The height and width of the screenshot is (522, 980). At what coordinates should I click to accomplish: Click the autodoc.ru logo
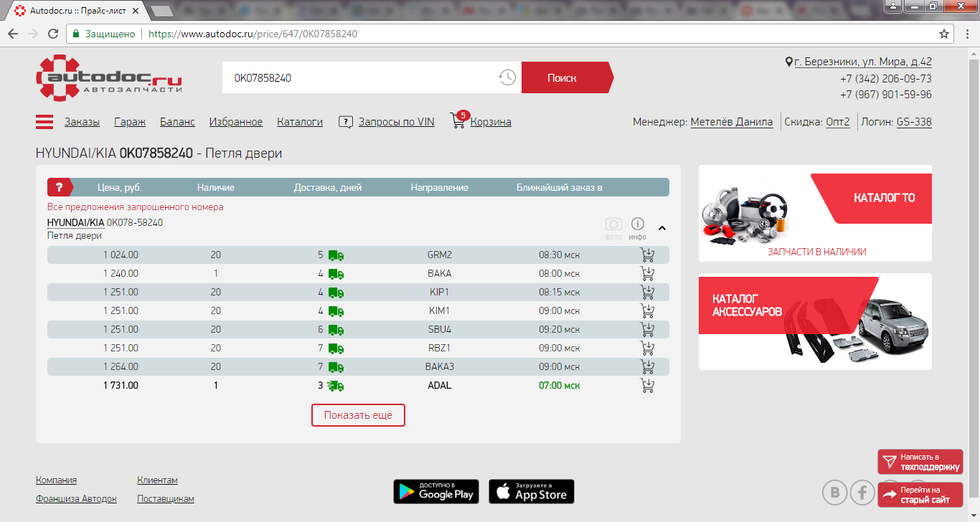(x=109, y=77)
